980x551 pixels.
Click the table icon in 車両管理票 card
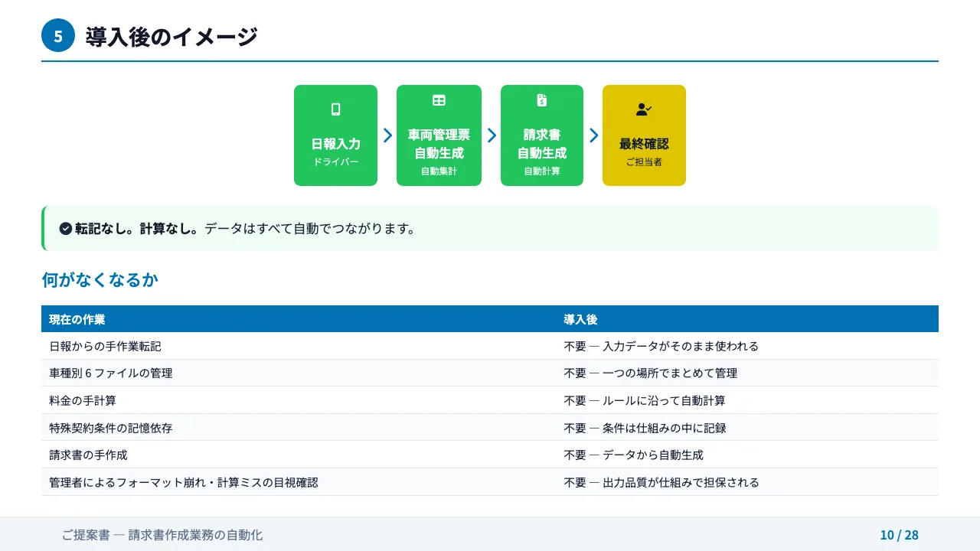439,100
